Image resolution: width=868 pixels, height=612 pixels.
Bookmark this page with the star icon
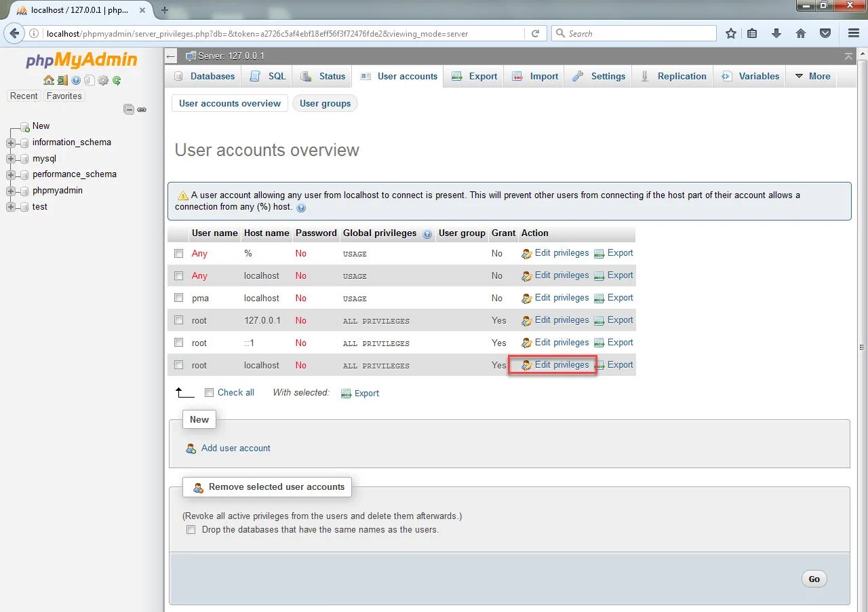[731, 33]
